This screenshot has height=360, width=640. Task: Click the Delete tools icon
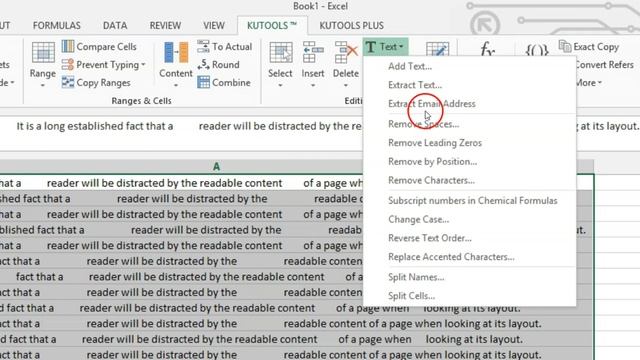tap(346, 52)
